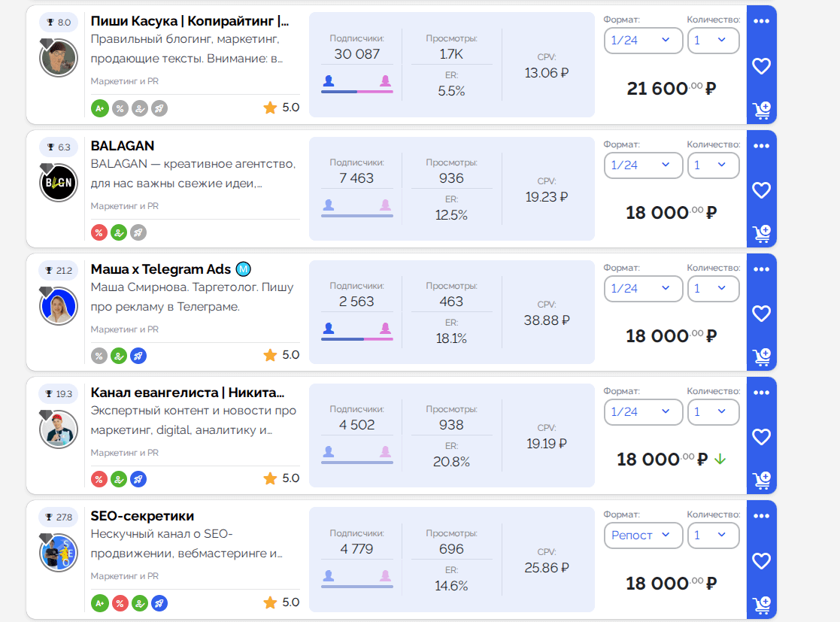Click the blue rocket badge on SEO-секретики
The height and width of the screenshot is (622, 840).
point(159,603)
